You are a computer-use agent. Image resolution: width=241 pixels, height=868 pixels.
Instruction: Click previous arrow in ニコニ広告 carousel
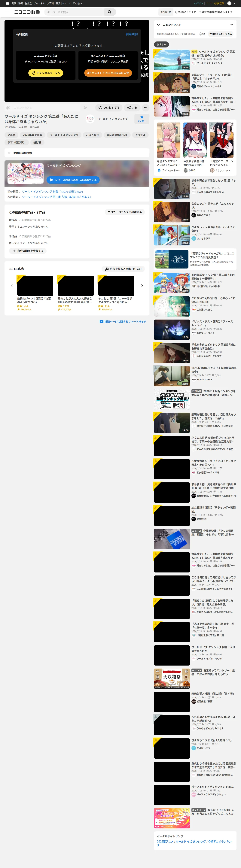[12, 286]
